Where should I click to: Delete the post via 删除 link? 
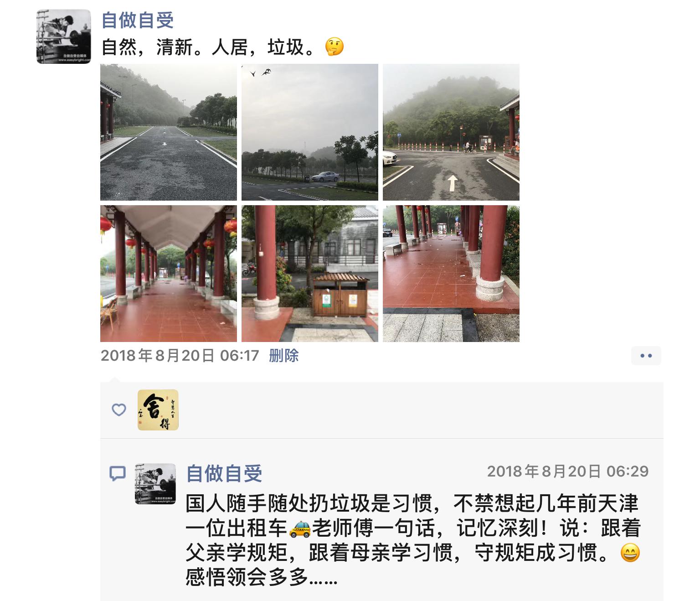tap(283, 355)
